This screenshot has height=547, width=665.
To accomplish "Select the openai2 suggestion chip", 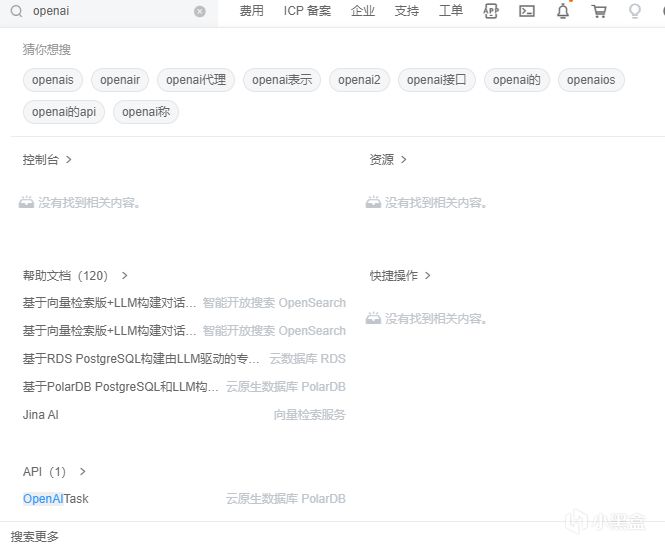I will 359,80.
